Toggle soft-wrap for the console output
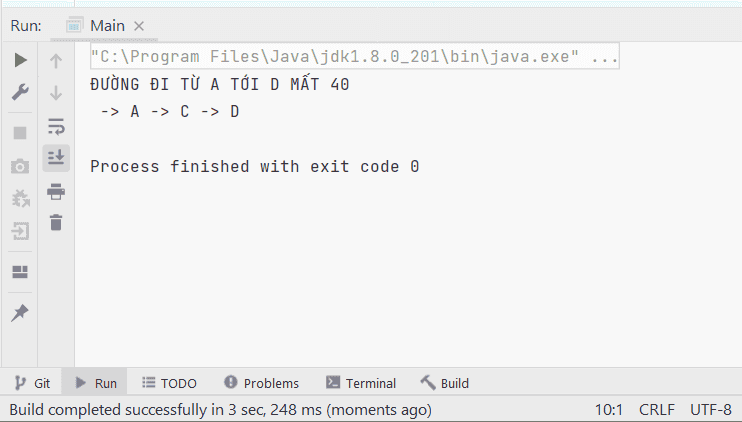Image resolution: width=742 pixels, height=422 pixels. (x=56, y=127)
